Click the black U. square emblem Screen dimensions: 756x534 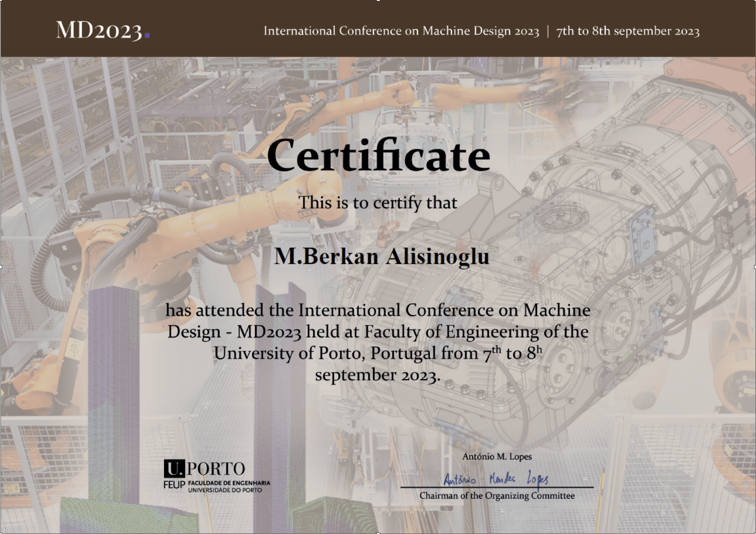(174, 469)
